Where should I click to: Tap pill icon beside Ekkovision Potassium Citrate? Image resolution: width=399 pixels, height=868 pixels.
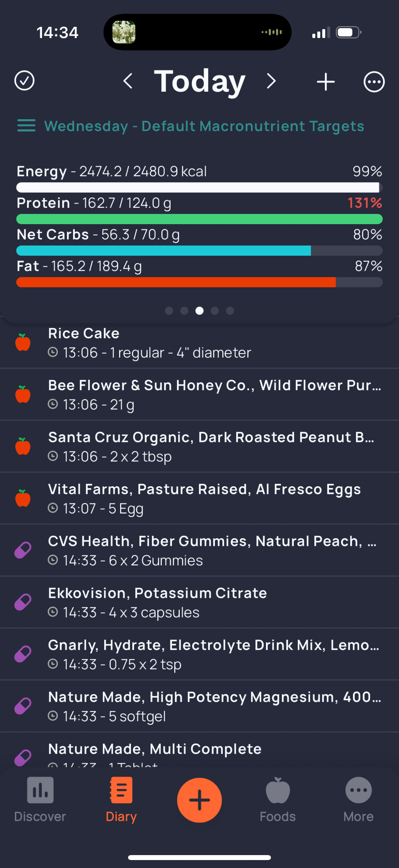pos(23,602)
